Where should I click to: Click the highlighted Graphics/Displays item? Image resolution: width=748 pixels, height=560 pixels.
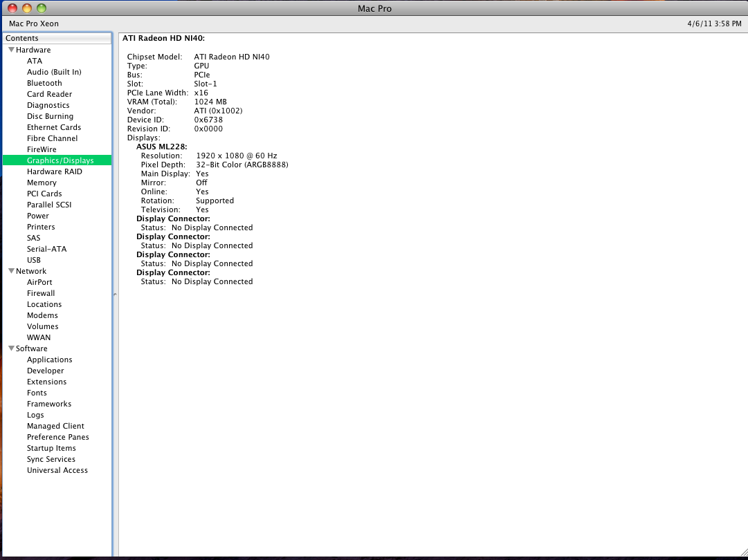tap(57, 160)
